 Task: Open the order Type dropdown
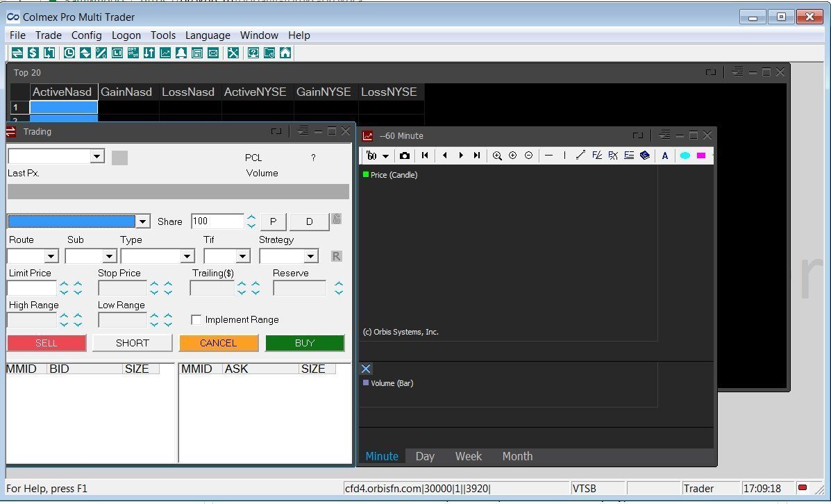187,256
